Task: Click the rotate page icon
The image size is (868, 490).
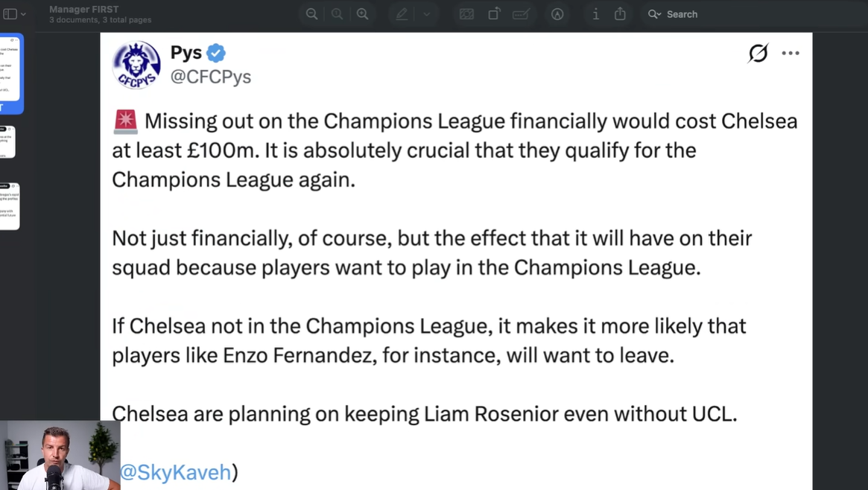Action: click(x=494, y=14)
